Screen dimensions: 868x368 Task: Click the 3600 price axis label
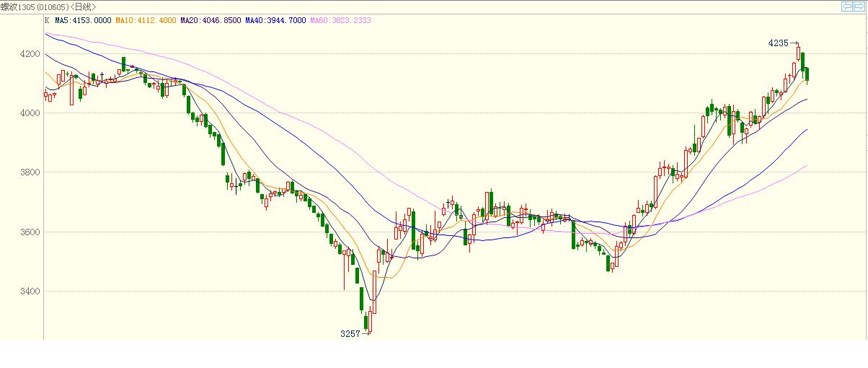coord(30,232)
